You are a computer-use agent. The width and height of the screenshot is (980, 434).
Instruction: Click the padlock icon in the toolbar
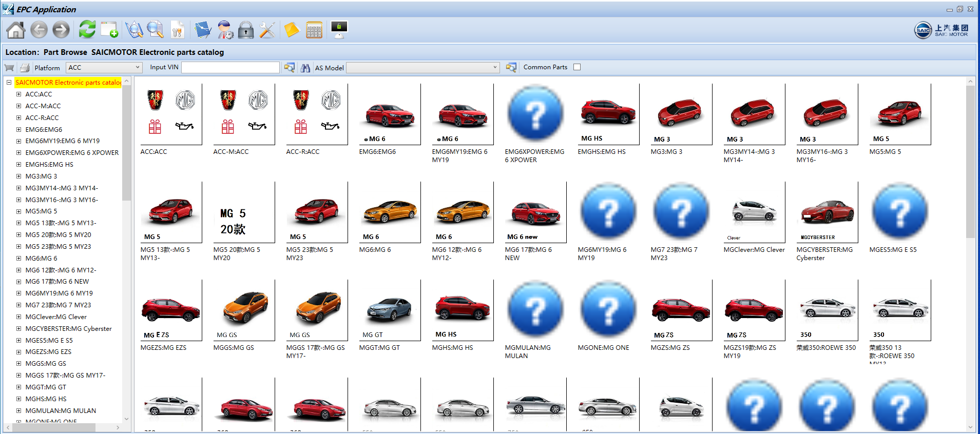pyautogui.click(x=246, y=30)
